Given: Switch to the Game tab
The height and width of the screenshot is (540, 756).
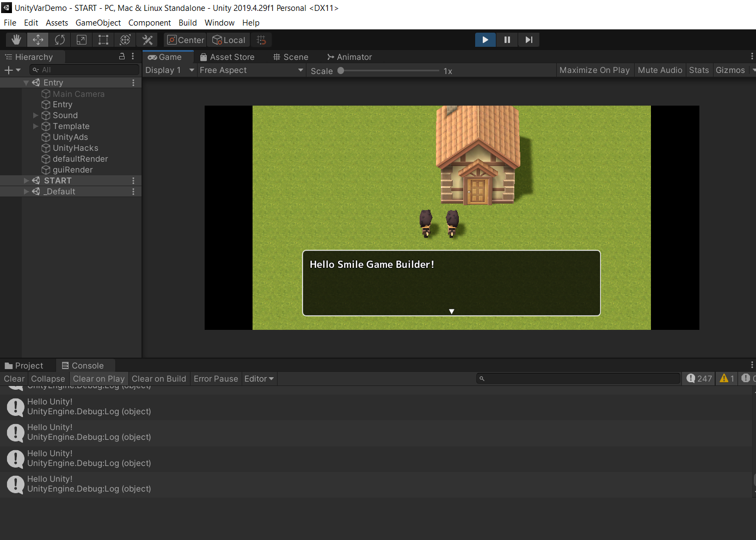Looking at the screenshot, I should tap(168, 57).
